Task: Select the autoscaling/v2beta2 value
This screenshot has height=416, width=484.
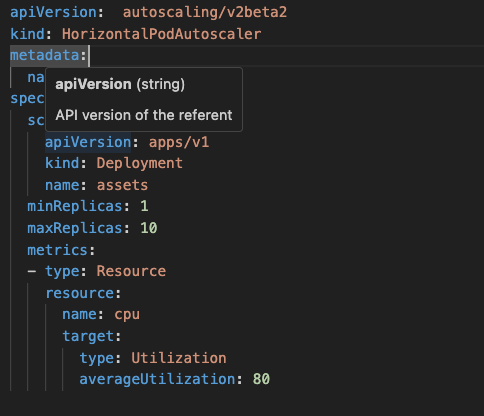Action: click(205, 13)
